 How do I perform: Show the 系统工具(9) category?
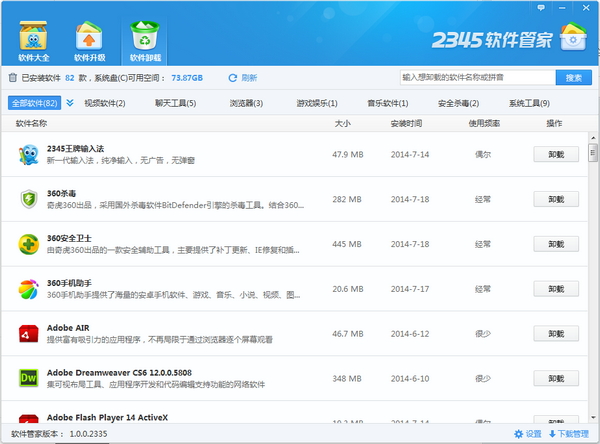(529, 103)
